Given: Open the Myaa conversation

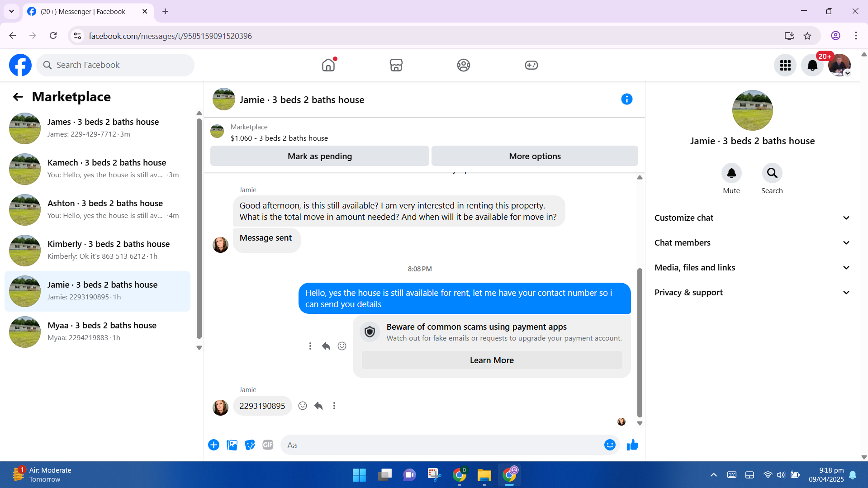Looking at the screenshot, I should point(97,332).
